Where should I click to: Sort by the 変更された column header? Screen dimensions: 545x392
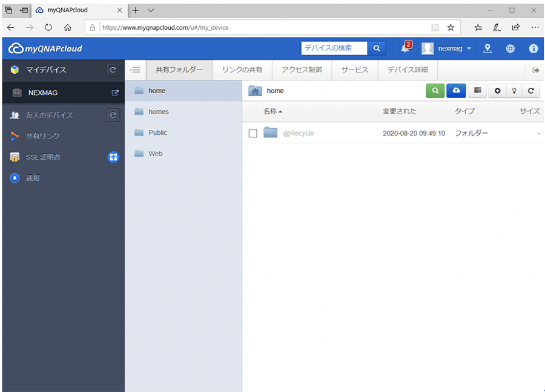pos(400,111)
